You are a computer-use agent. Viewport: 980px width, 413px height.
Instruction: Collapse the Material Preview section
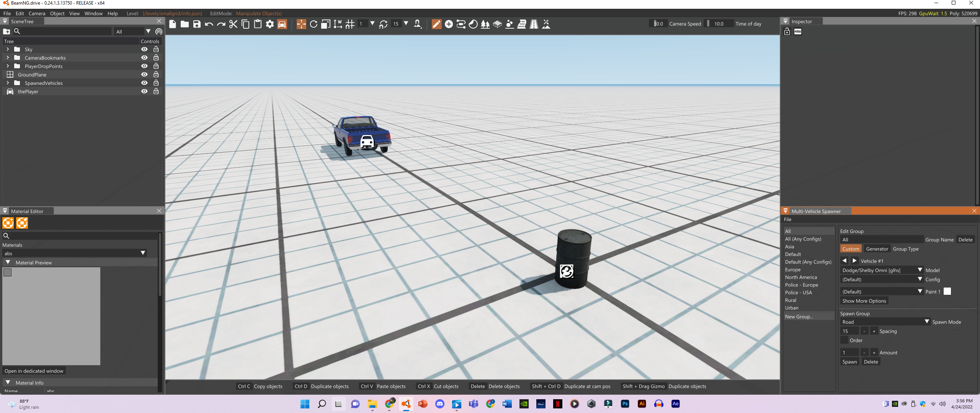tap(8, 262)
